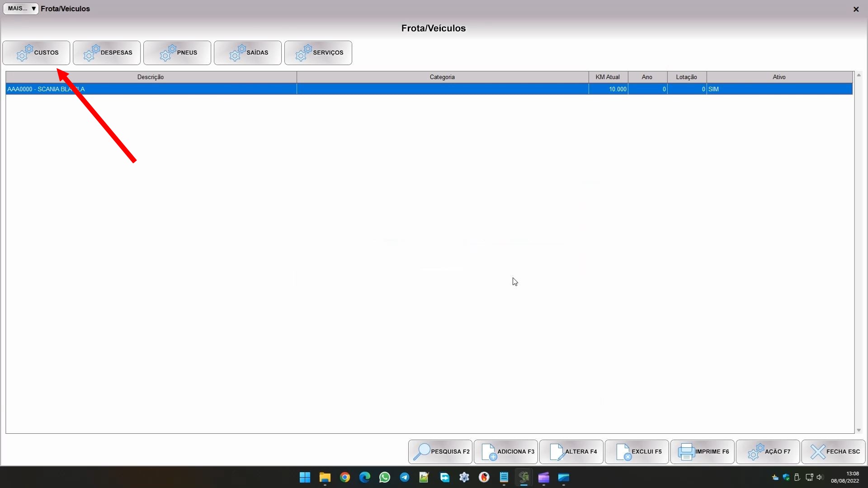Click the scrollbar down arrow
The image size is (868, 488).
[x=859, y=431]
